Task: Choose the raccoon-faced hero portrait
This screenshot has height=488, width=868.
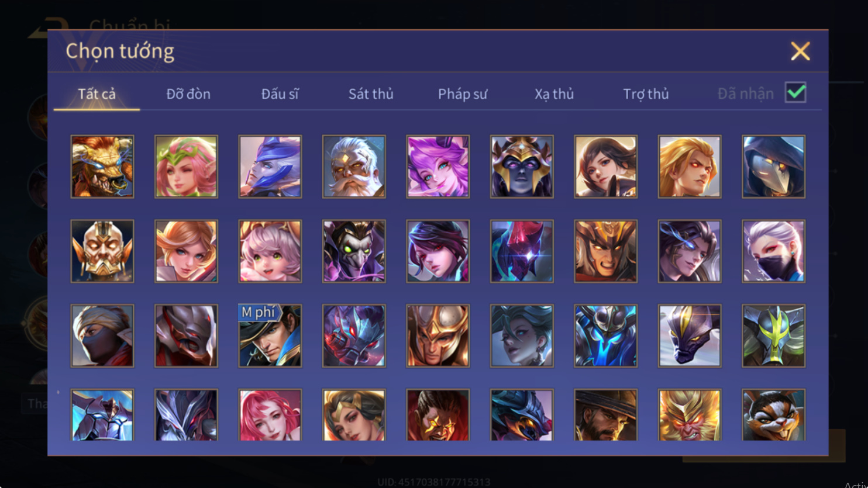Action: [x=773, y=415]
